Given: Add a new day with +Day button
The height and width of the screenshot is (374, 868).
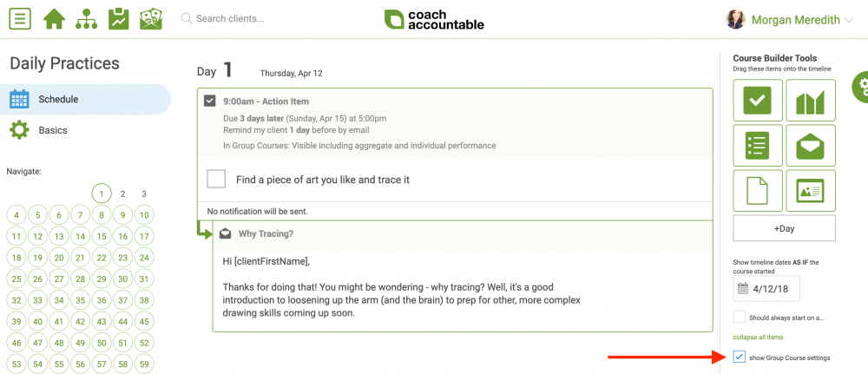Looking at the screenshot, I should click(x=784, y=228).
